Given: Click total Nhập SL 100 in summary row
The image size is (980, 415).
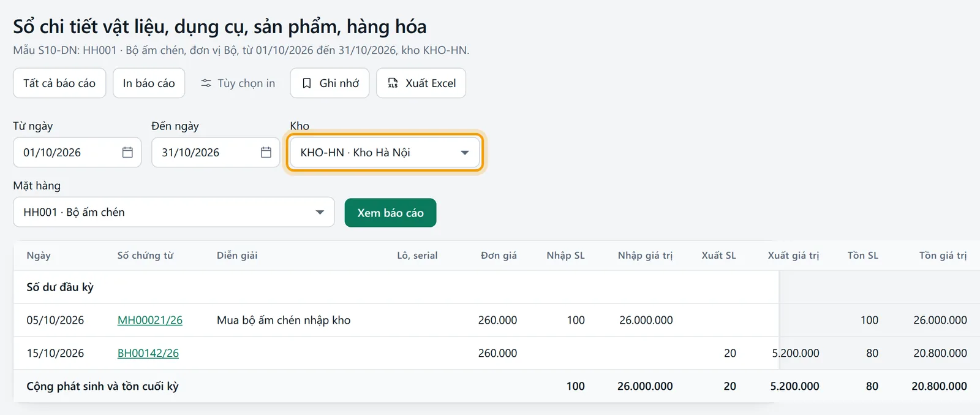Looking at the screenshot, I should click(x=576, y=386).
